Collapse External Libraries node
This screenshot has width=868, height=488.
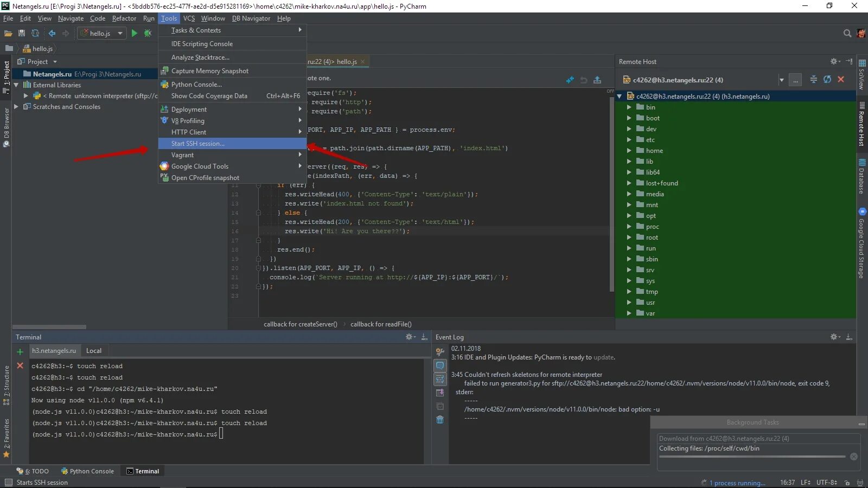(x=16, y=85)
